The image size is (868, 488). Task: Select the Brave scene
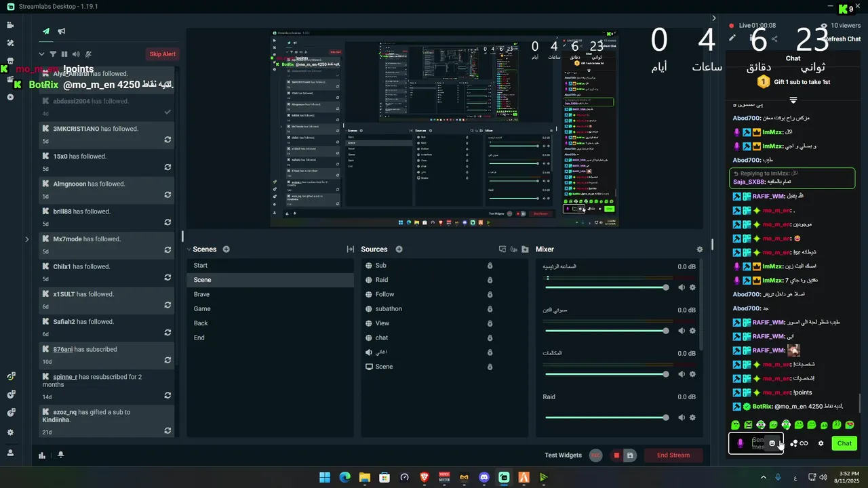point(270,294)
